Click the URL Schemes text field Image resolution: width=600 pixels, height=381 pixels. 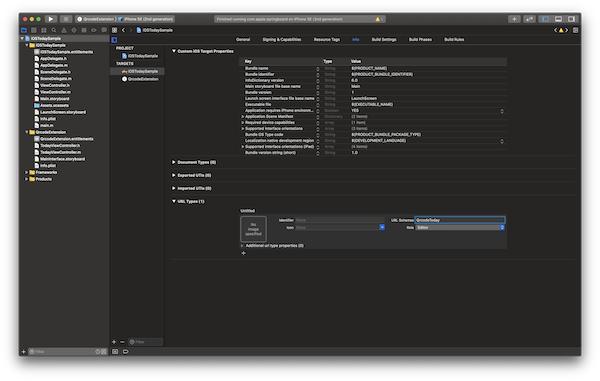pos(460,220)
